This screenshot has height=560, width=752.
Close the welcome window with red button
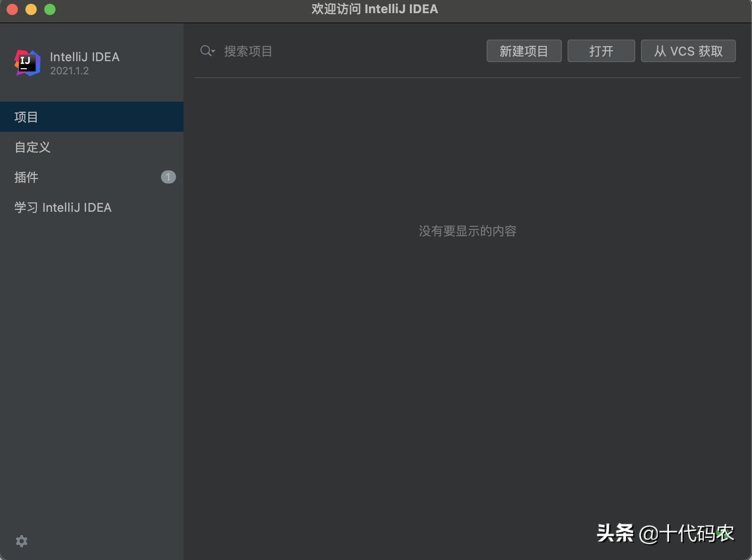tap(12, 9)
